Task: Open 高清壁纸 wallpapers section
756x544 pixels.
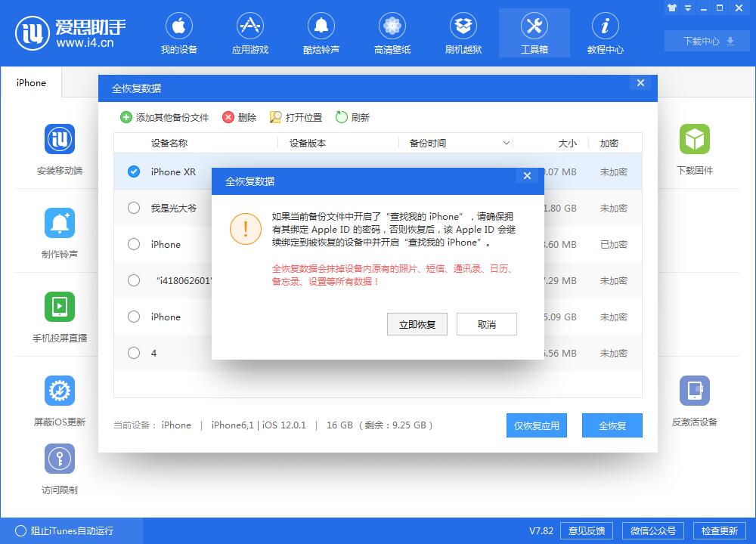Action: point(392,32)
